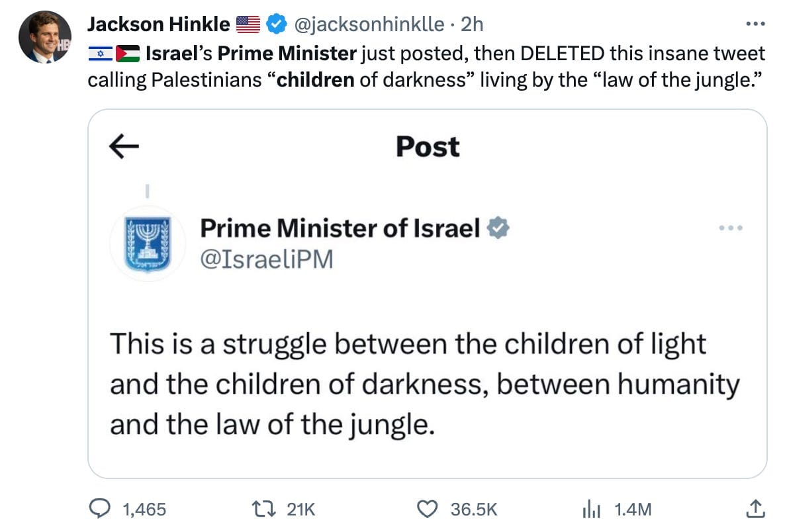
Task: Click the American flag emoji beside the name
Action: click(249, 24)
